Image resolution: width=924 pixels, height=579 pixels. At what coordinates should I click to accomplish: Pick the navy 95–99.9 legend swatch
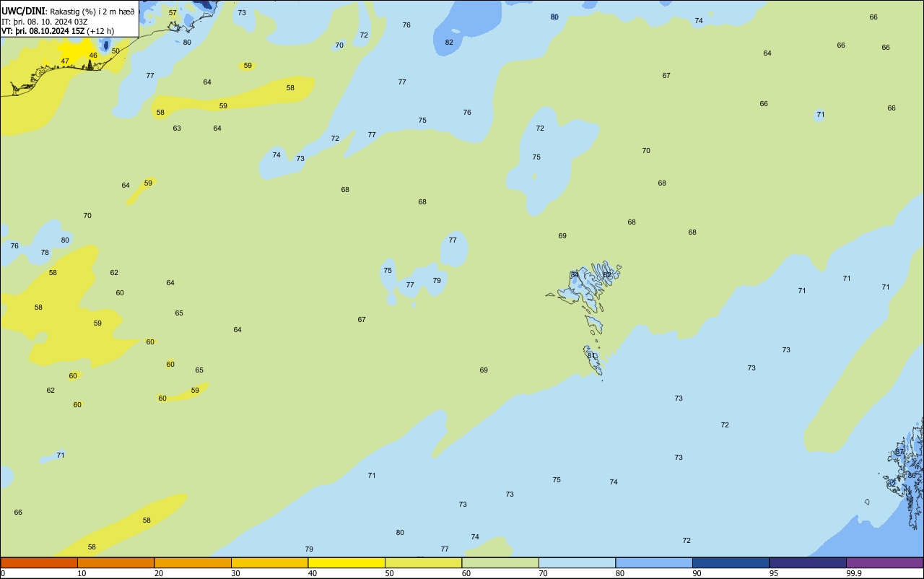(x=808, y=562)
